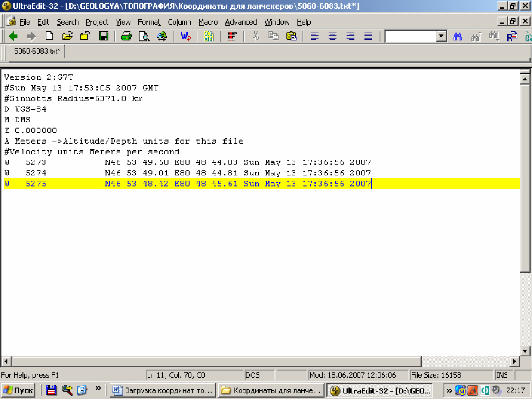The width and height of the screenshot is (532, 399).
Task: Click highlighted waypoint line 5275
Action: coord(262,184)
